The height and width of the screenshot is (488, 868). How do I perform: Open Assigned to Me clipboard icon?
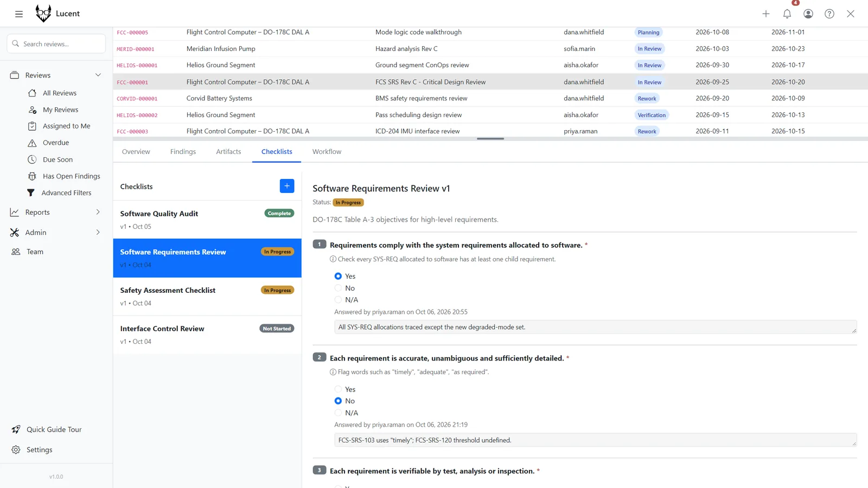tap(33, 126)
